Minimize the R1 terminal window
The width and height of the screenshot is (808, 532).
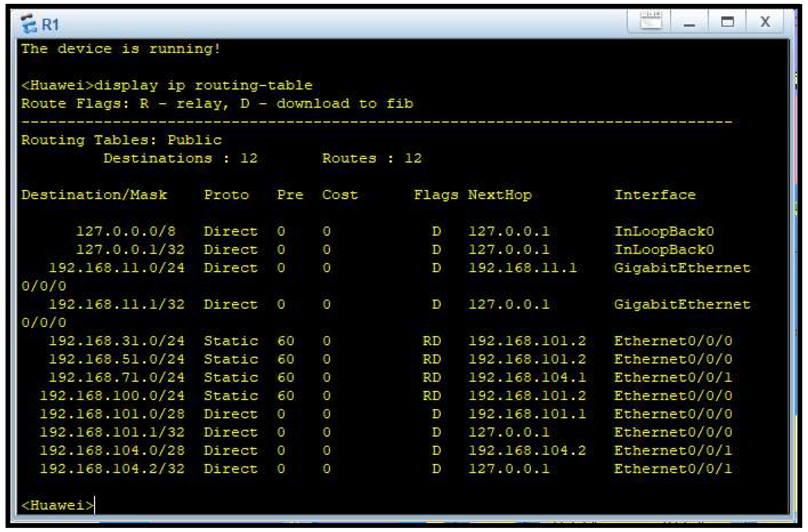689,23
